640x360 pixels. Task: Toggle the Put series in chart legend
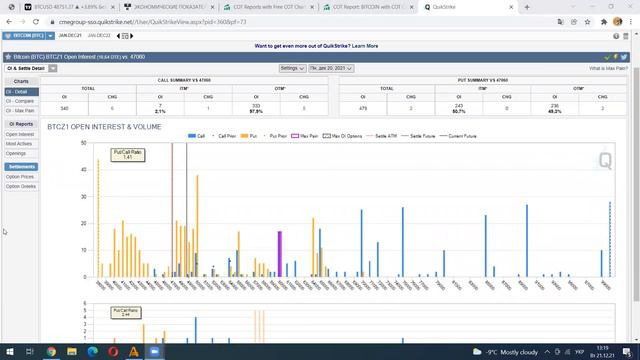click(x=249, y=136)
